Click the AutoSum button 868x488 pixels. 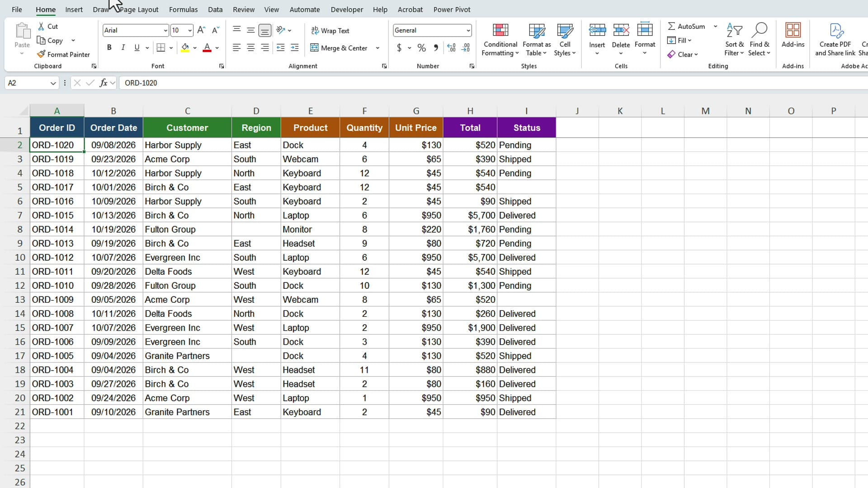point(687,26)
